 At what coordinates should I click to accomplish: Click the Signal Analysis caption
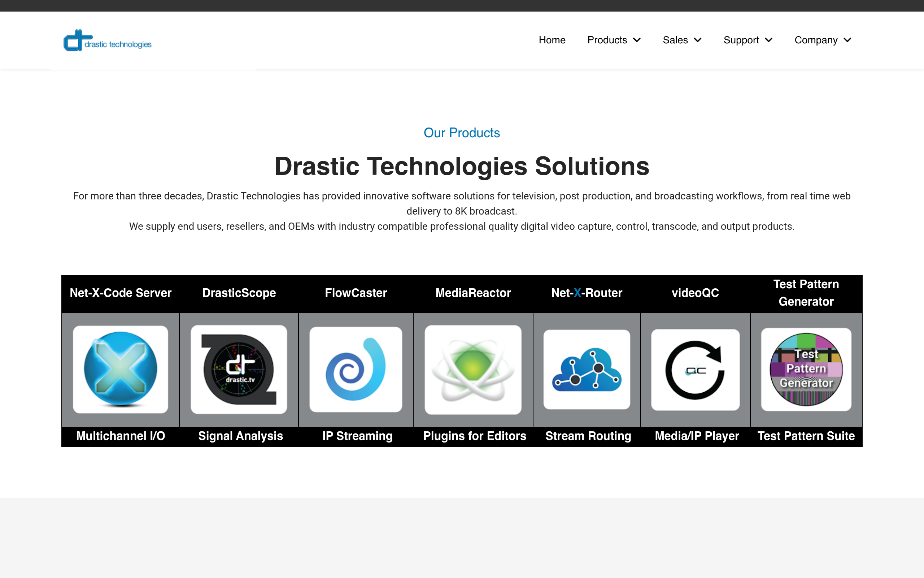pos(240,436)
